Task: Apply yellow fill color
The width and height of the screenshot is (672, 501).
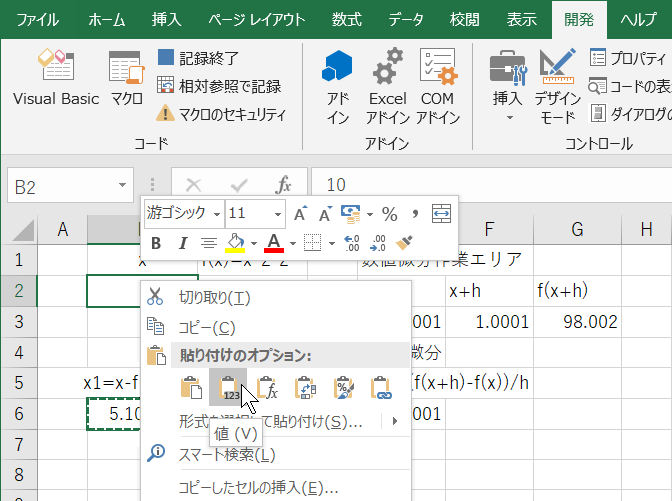Action: [235, 243]
